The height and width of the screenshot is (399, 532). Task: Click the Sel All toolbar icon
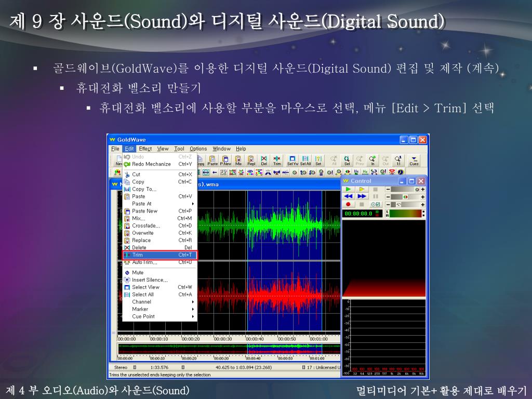pyautogui.click(x=305, y=160)
